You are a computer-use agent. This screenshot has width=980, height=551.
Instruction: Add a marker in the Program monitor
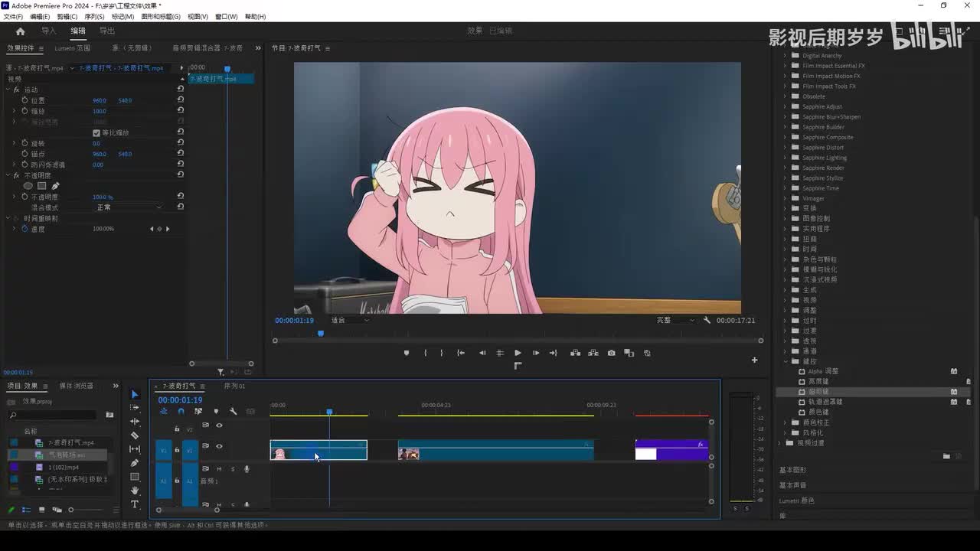(407, 353)
